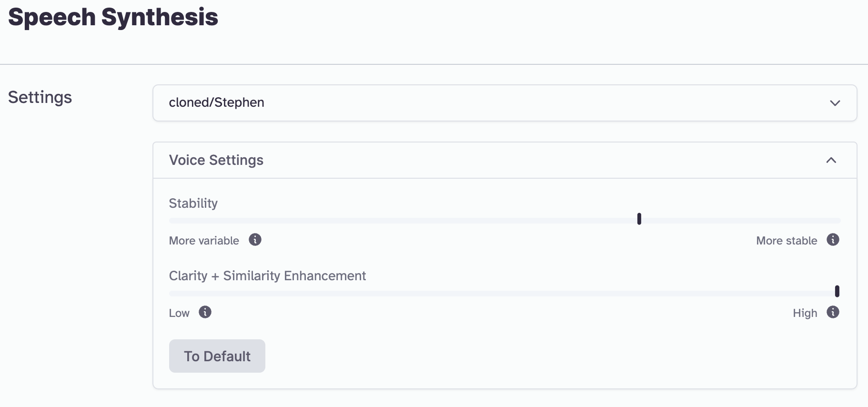Click the info icon beside More variable
The height and width of the screenshot is (407, 868).
[x=255, y=240]
